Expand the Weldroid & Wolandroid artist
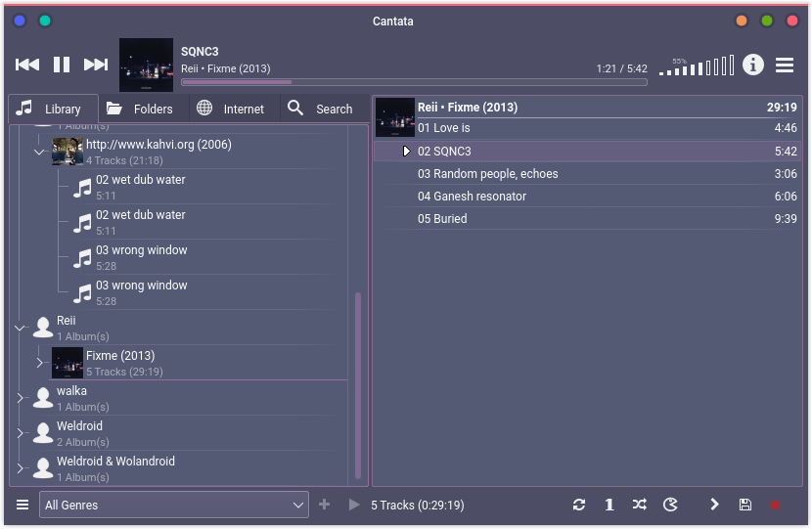Screen dimensions: 812x529 click(x=20, y=468)
